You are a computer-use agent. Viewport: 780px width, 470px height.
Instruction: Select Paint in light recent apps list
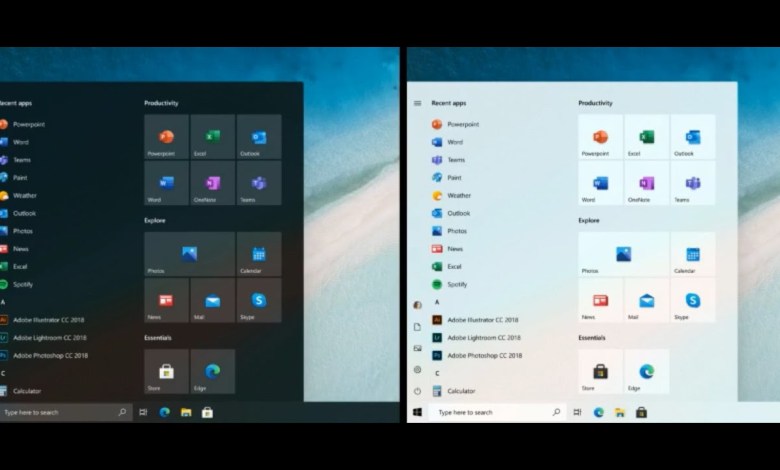point(447,178)
